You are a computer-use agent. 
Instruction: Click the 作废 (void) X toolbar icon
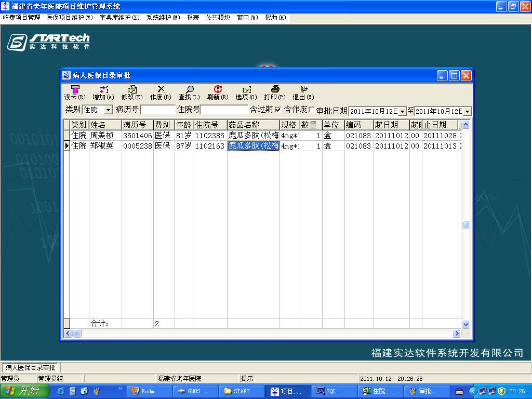[161, 89]
